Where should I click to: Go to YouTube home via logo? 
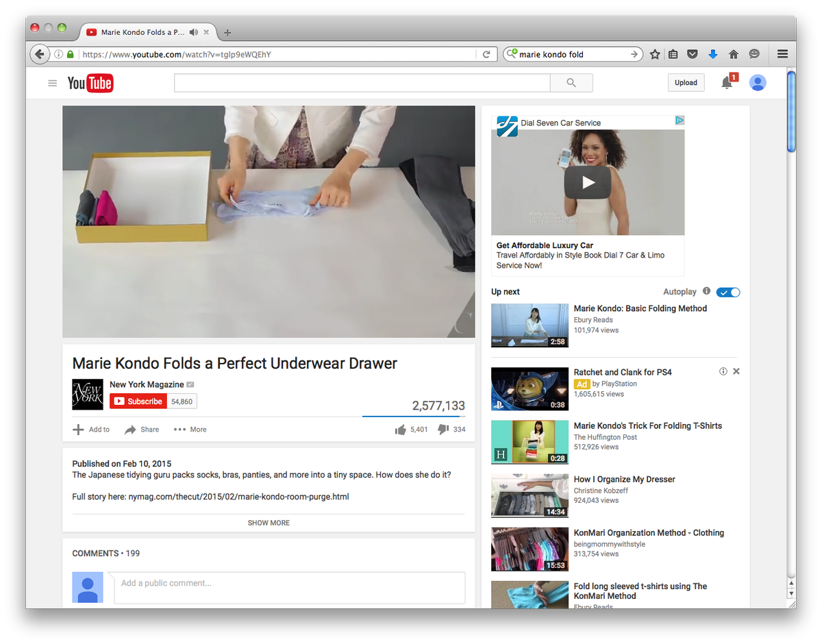[90, 84]
